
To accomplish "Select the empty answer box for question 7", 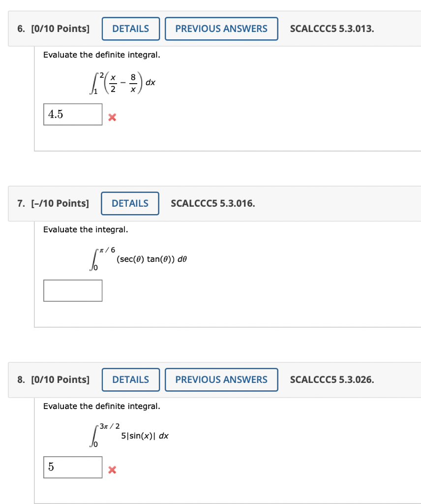I will (73, 290).
